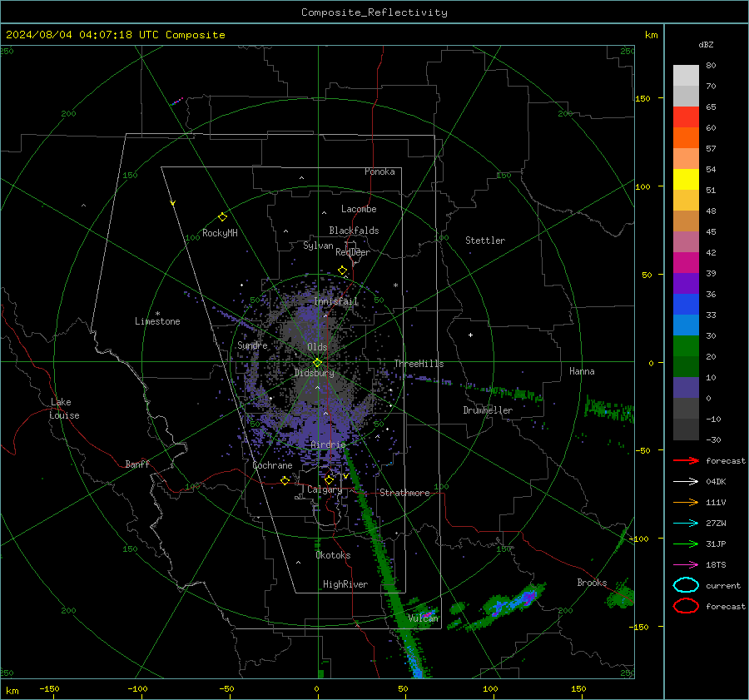Screen dimensions: 749x700
Task: Click the orange 111V arrow icon
Action: click(x=686, y=502)
